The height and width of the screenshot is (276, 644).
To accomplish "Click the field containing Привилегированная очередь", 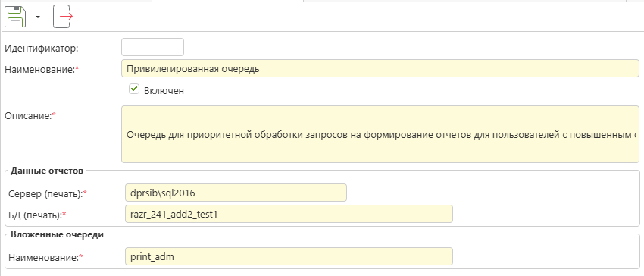I will tap(380, 68).
